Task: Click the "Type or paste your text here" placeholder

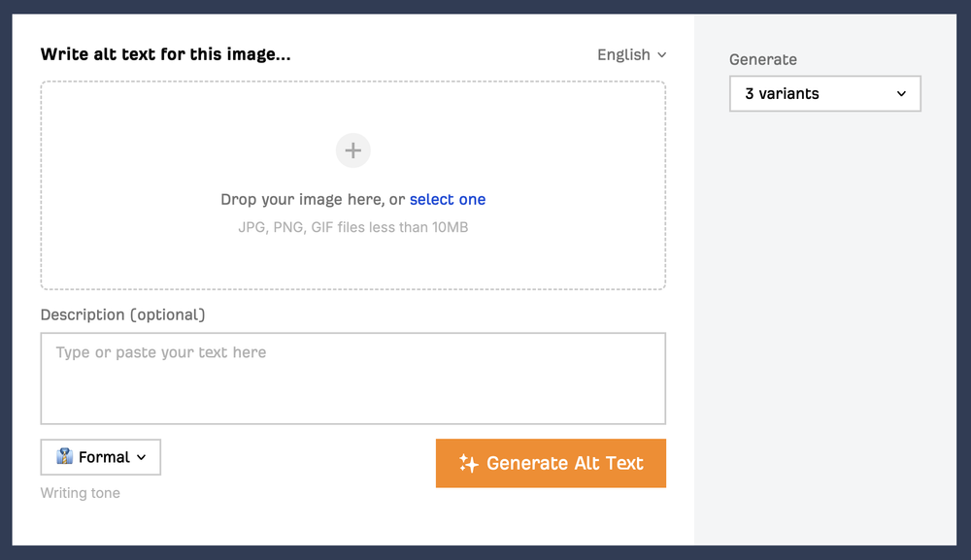Action: (x=161, y=352)
